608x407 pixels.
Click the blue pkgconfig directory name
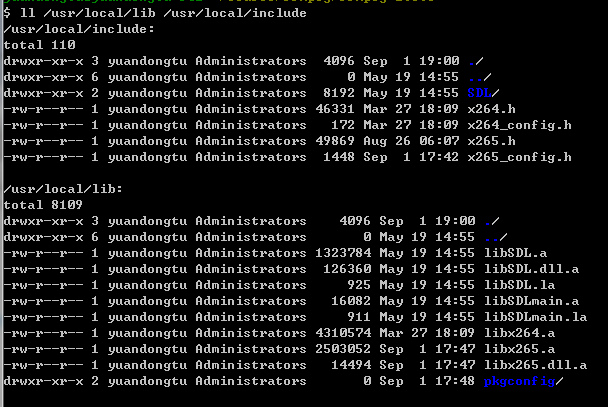519,381
